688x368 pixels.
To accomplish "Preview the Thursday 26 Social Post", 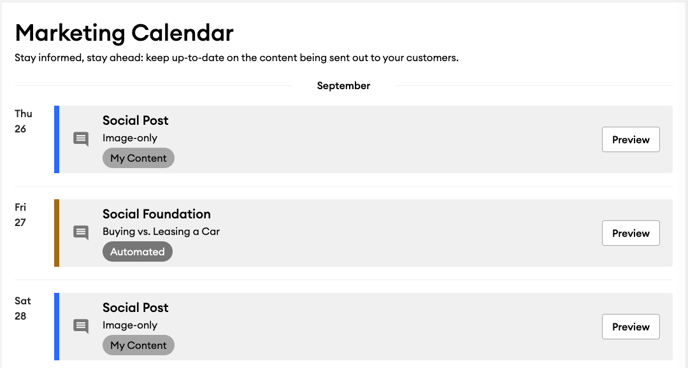I will click(631, 139).
